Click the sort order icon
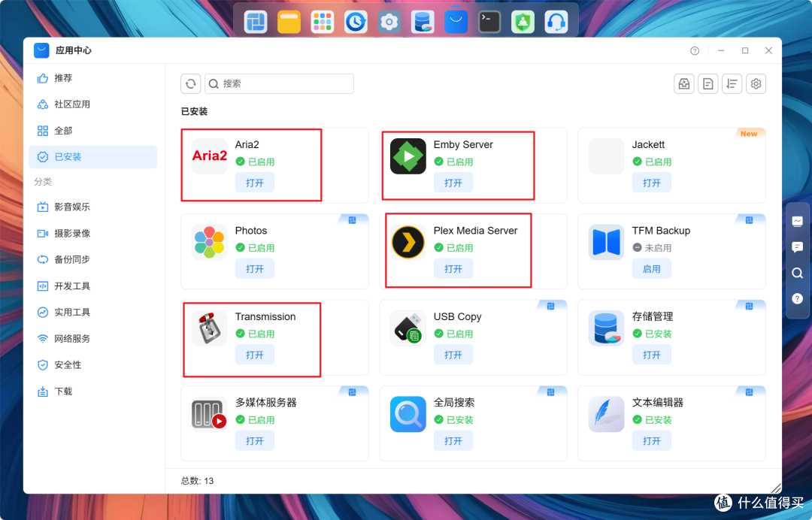Image resolution: width=812 pixels, height=520 pixels. [732, 84]
